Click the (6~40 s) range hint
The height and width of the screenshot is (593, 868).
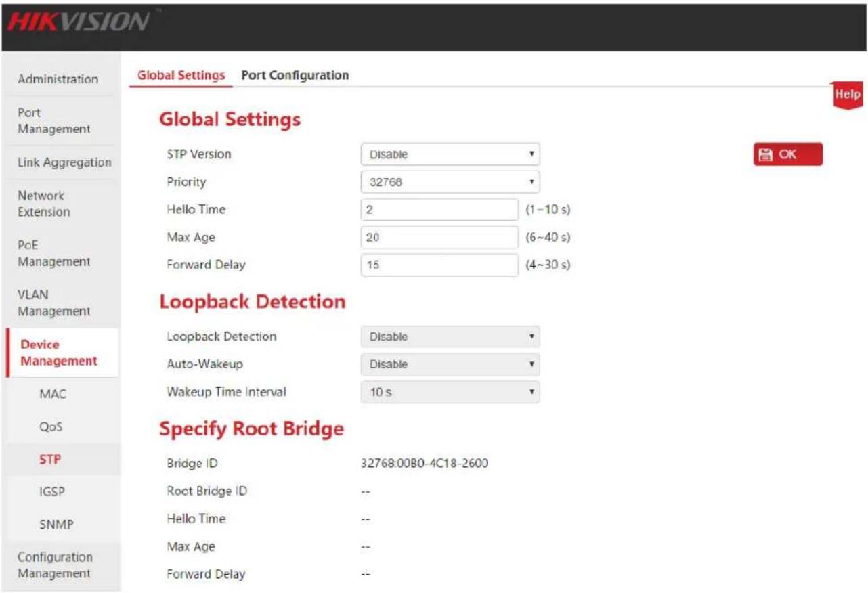tap(548, 238)
